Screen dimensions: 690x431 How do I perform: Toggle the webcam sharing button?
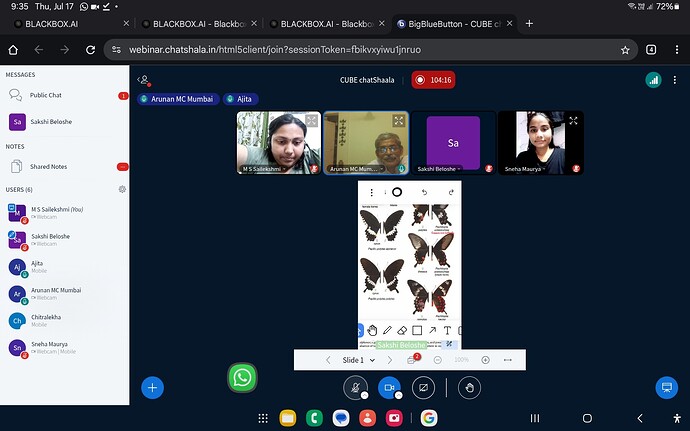click(x=389, y=388)
